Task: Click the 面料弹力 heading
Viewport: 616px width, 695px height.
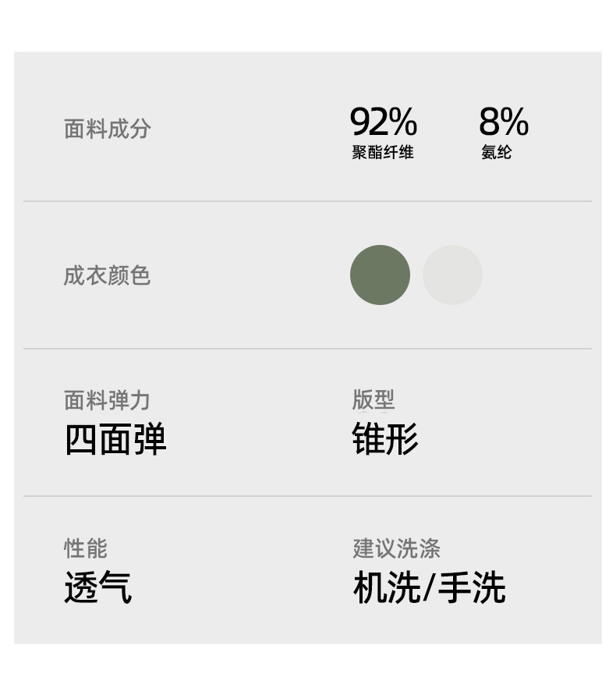Action: point(107,400)
